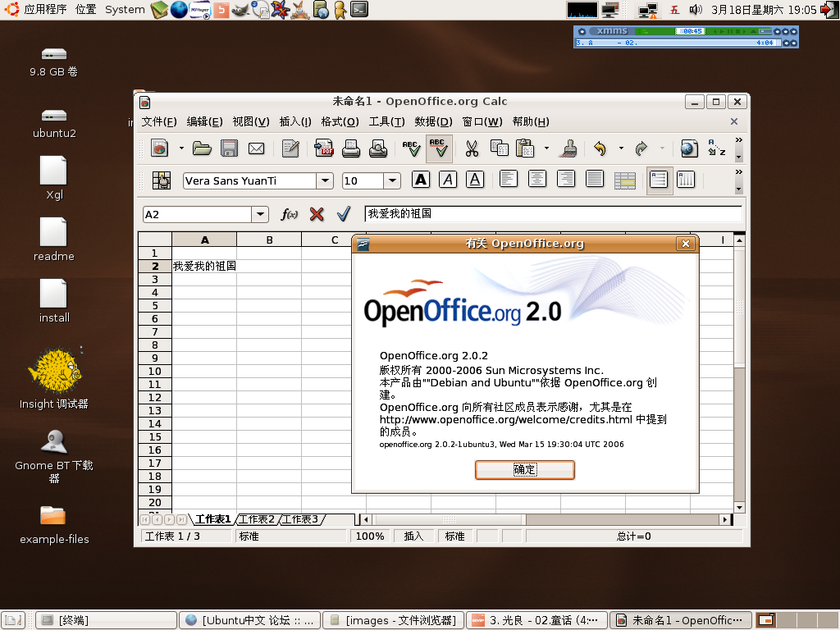Close the 有关 OpenOffice.org dialog
This screenshot has height=630, width=840.
pyautogui.click(x=686, y=244)
